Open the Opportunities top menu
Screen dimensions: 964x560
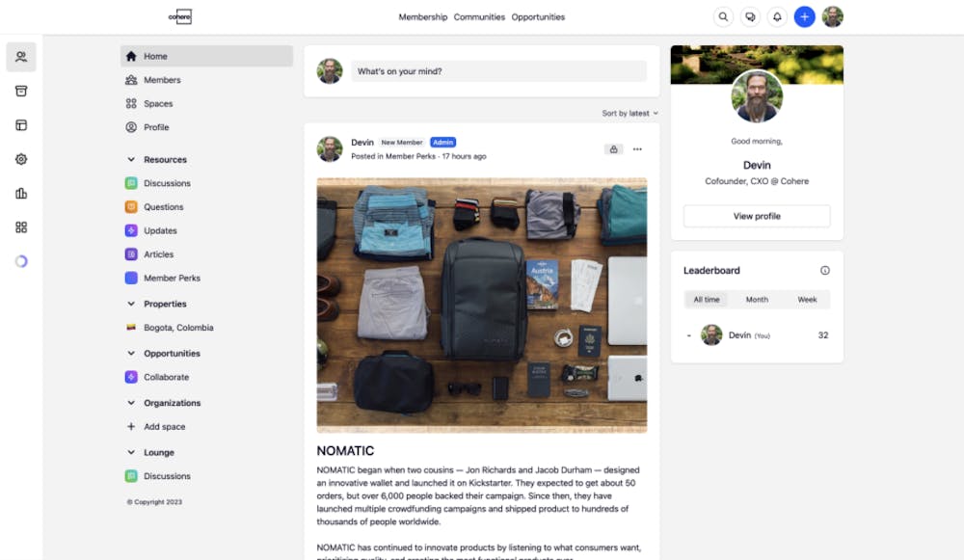click(538, 17)
